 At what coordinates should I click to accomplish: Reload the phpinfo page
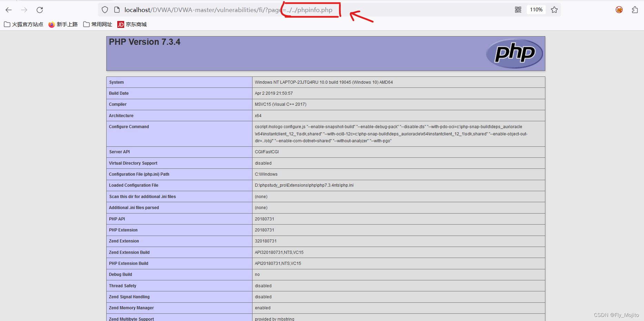pyautogui.click(x=39, y=10)
